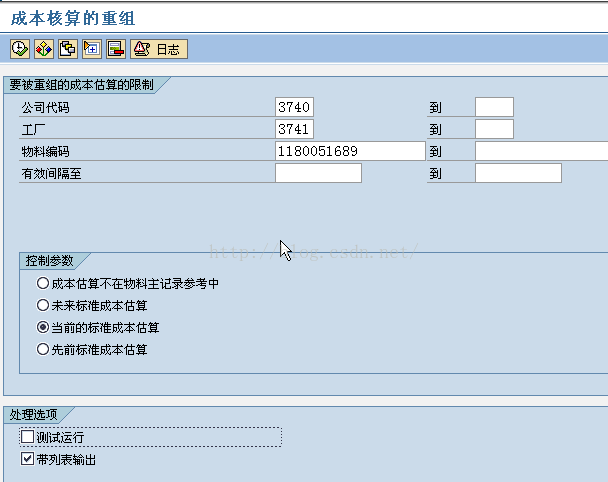Click the 物料编码 field containing 1180051689
608x482 pixels.
[350, 151]
